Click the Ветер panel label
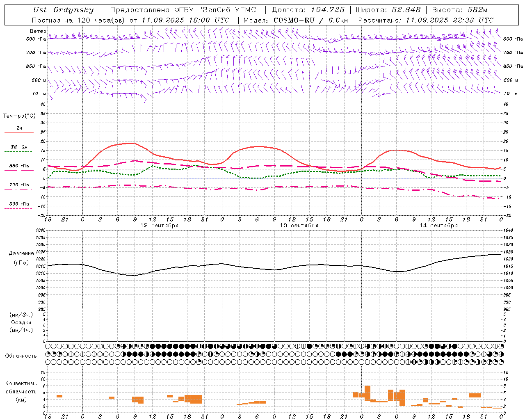 38,31
